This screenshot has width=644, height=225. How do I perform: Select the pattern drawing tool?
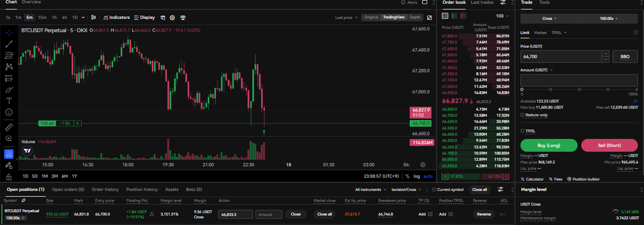coord(9,67)
